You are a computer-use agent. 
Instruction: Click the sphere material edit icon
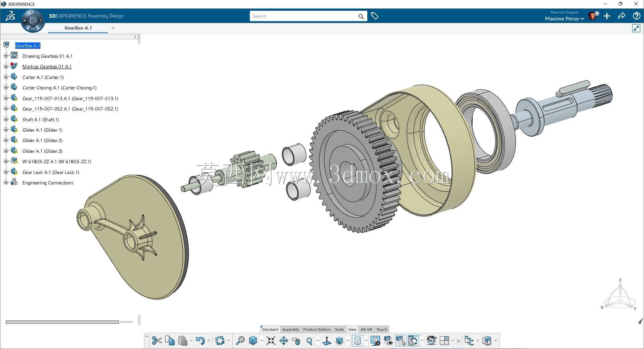[x=431, y=341]
